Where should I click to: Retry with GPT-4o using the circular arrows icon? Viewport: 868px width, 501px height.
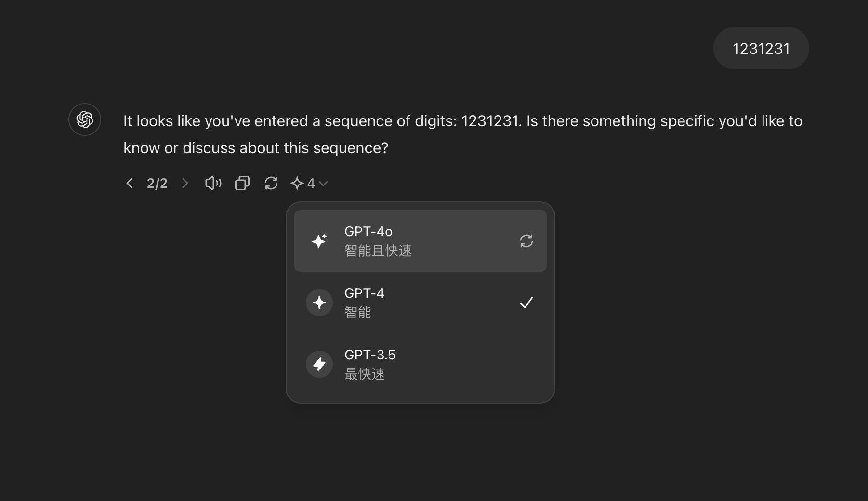(526, 241)
